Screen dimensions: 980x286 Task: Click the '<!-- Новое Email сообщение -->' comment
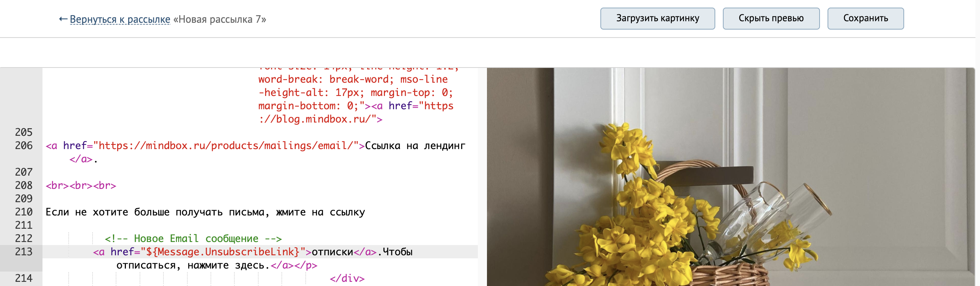(193, 239)
